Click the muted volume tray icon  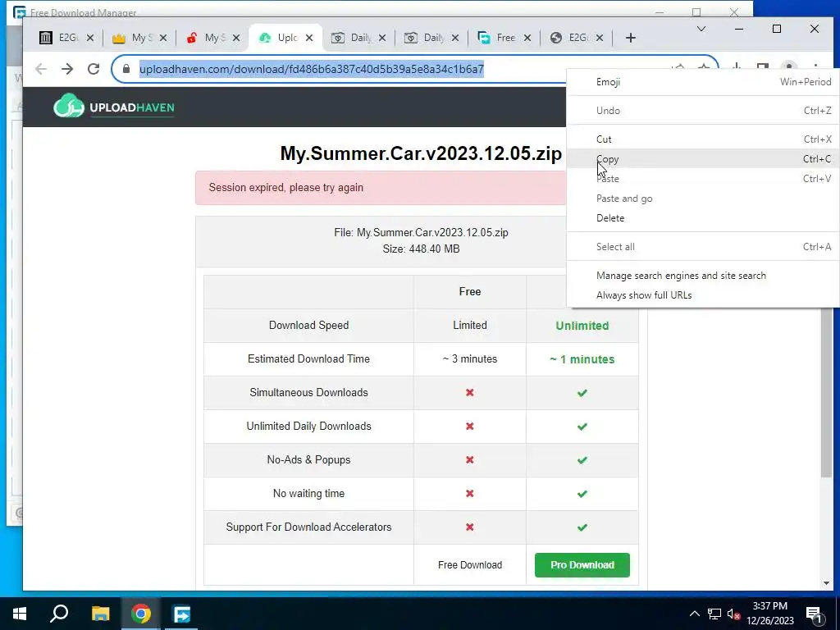tap(733, 614)
